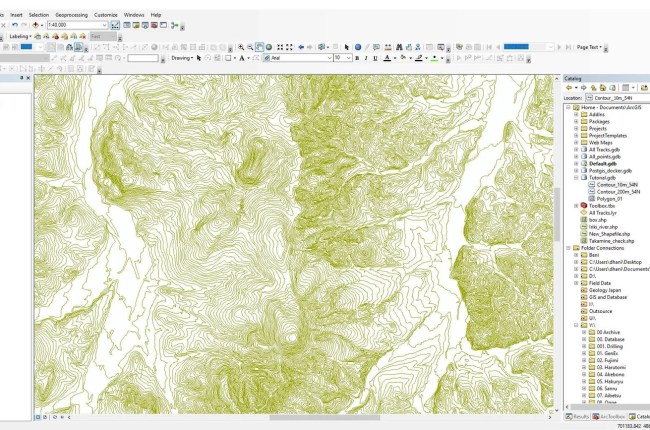Click the Find binoculars icon
The image size is (650, 430).
[x=399, y=47]
